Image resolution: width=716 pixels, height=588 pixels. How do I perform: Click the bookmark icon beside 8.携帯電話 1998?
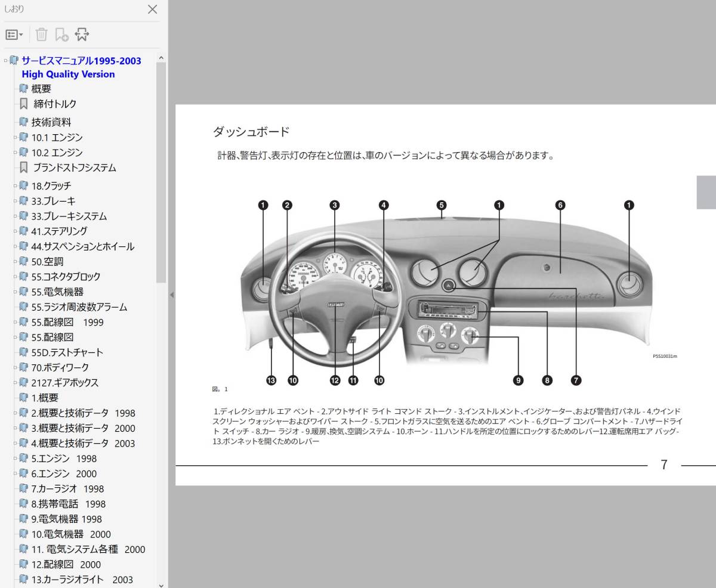[x=24, y=503]
